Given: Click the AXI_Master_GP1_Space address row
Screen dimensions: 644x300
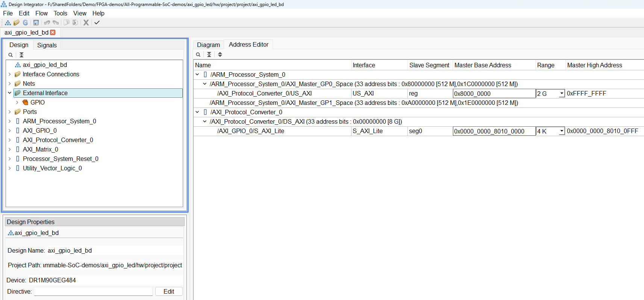Looking at the screenshot, I should tap(364, 103).
